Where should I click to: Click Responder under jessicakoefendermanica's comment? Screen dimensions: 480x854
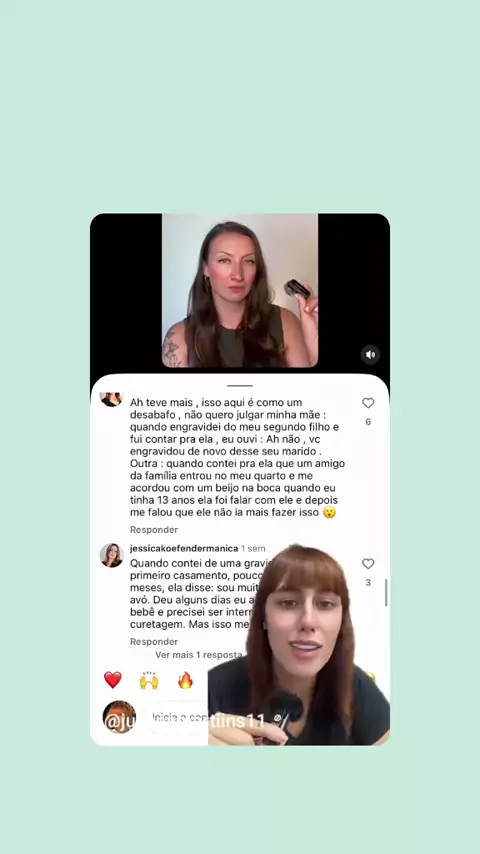tap(154, 642)
